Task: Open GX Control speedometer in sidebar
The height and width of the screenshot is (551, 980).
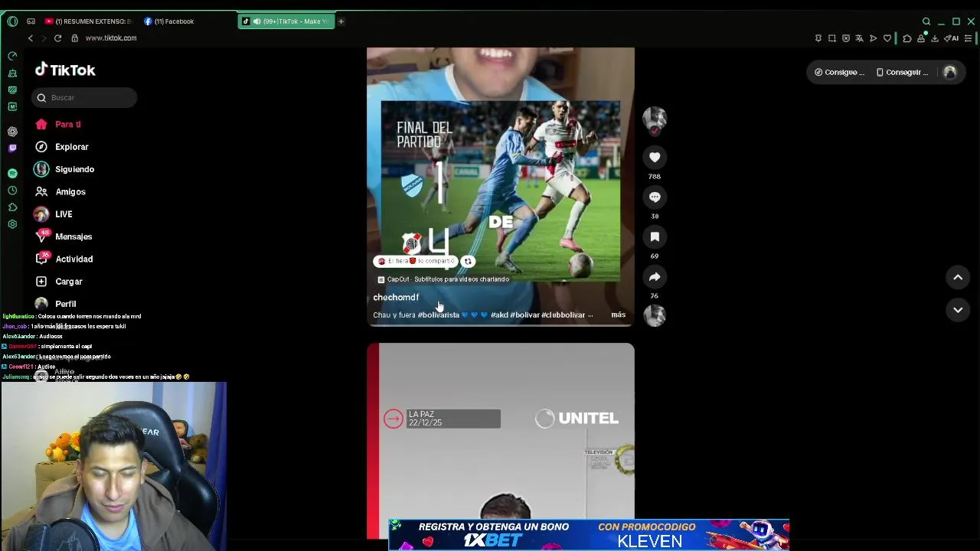Action: click(12, 56)
